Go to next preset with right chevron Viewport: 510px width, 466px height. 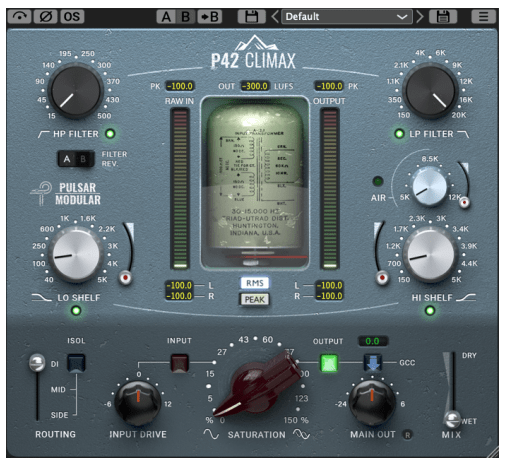[420, 16]
